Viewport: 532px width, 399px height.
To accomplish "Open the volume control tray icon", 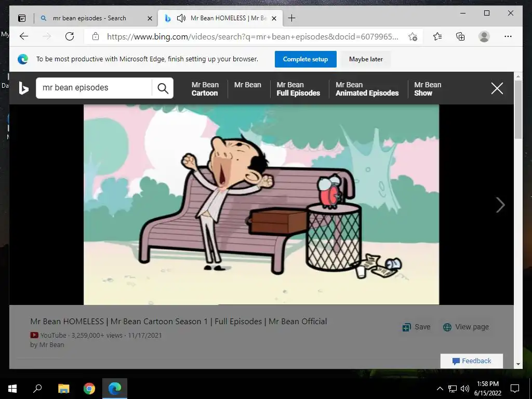I will tap(465, 389).
